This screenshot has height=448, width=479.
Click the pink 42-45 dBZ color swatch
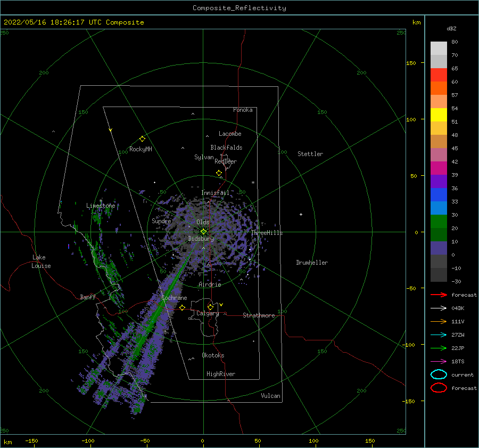pos(439,155)
